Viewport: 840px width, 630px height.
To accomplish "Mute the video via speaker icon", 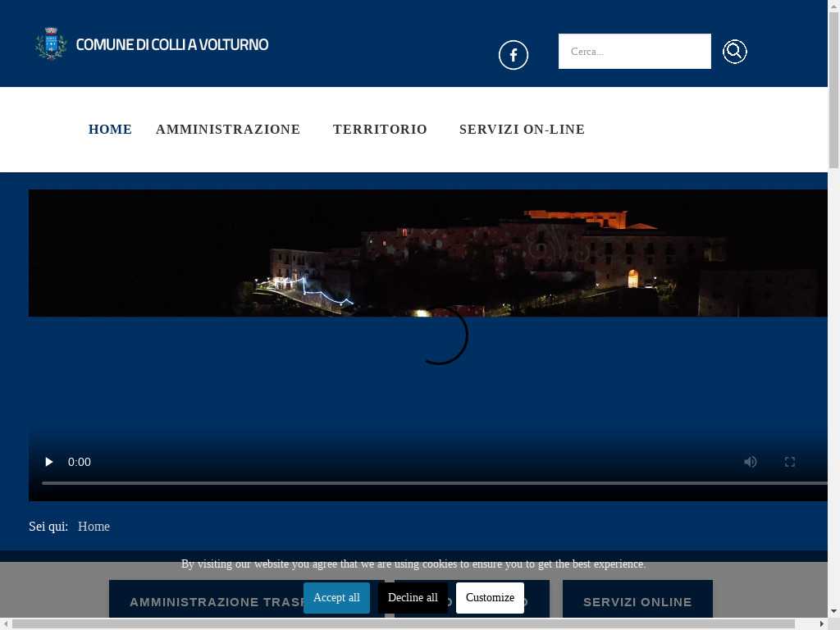I will pyautogui.click(x=750, y=462).
